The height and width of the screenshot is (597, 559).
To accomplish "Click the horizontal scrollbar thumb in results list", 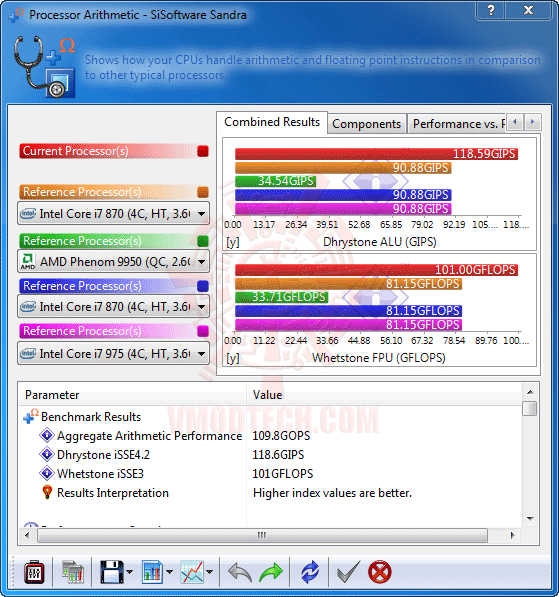I will 262,535.
